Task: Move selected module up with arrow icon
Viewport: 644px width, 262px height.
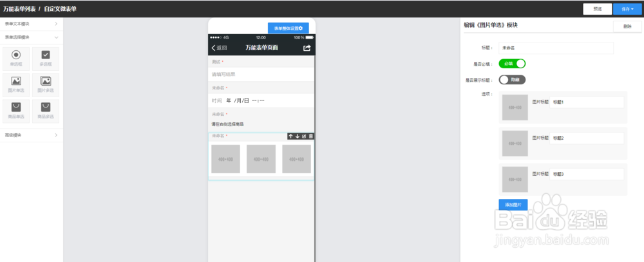Action: pos(291,136)
